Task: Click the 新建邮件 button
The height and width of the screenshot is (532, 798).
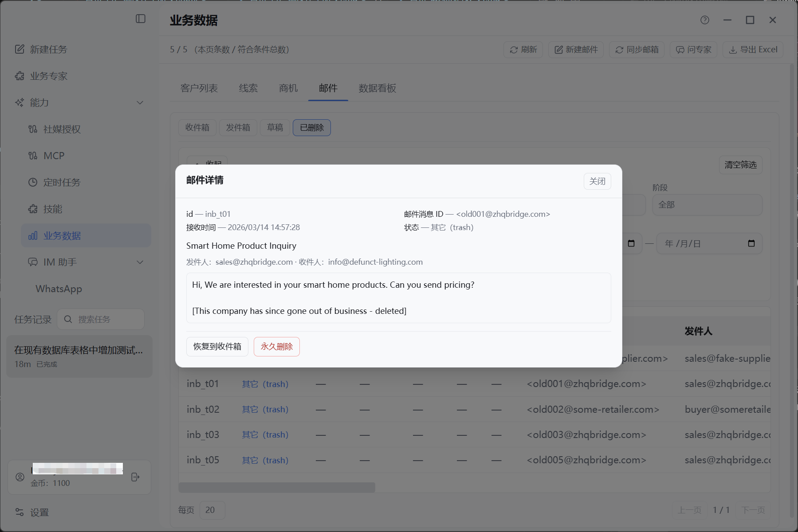Action: (576, 50)
